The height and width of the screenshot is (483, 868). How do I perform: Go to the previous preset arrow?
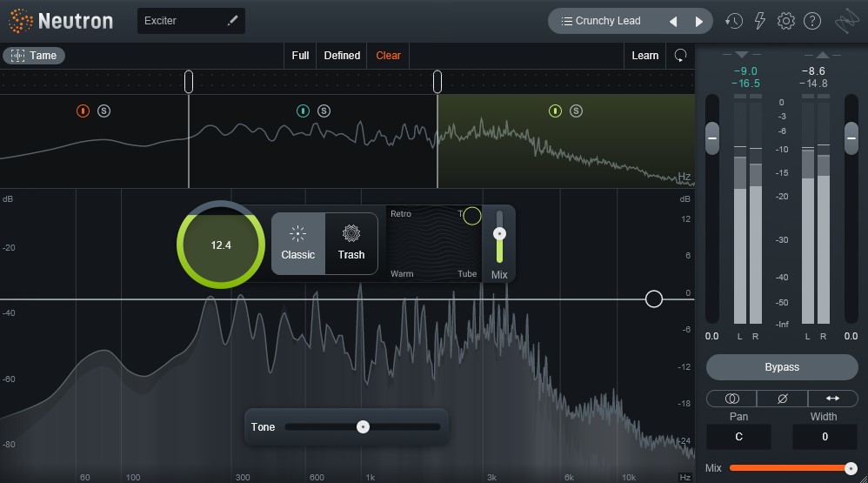click(673, 22)
